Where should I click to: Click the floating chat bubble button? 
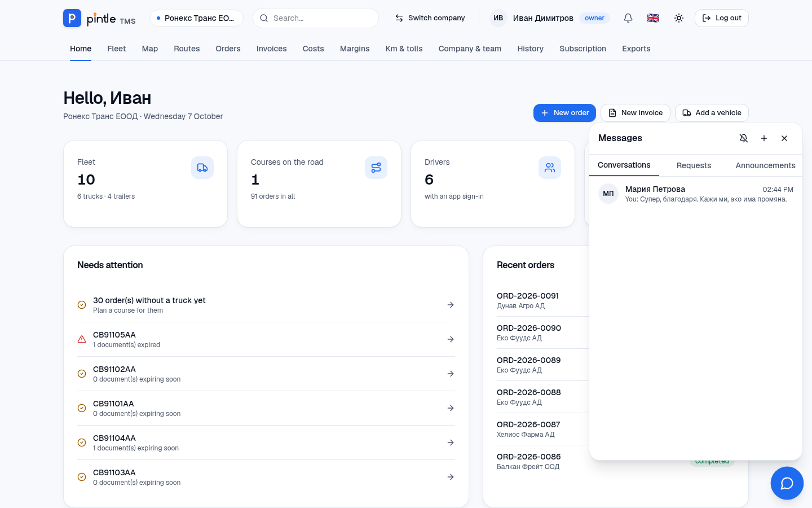click(787, 483)
